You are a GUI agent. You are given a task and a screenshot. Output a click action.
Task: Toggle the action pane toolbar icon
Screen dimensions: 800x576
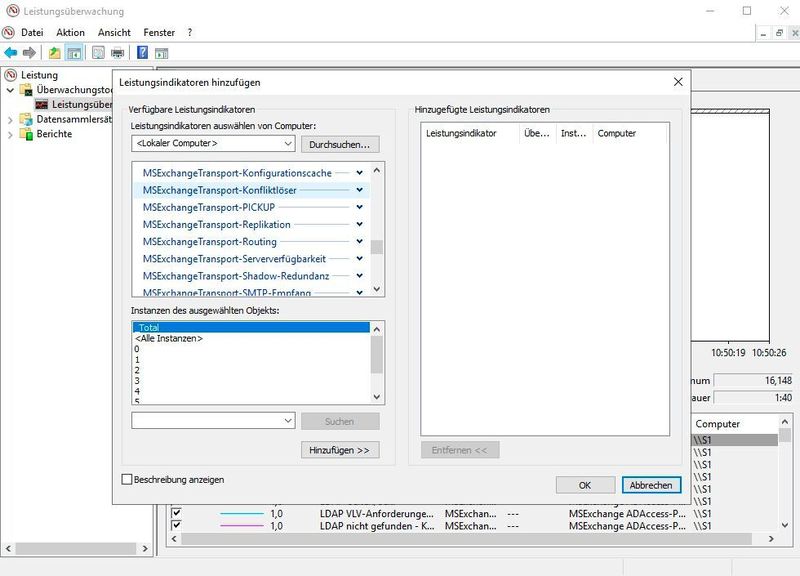pos(161,53)
